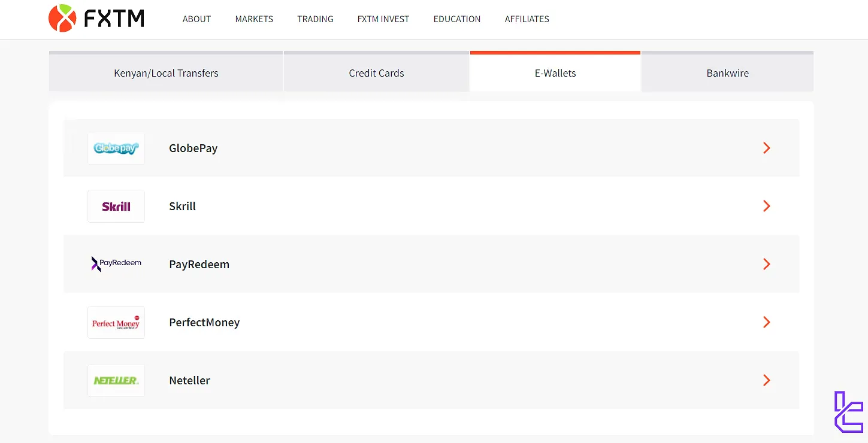Switch to the Credit Cards tab

(x=376, y=73)
